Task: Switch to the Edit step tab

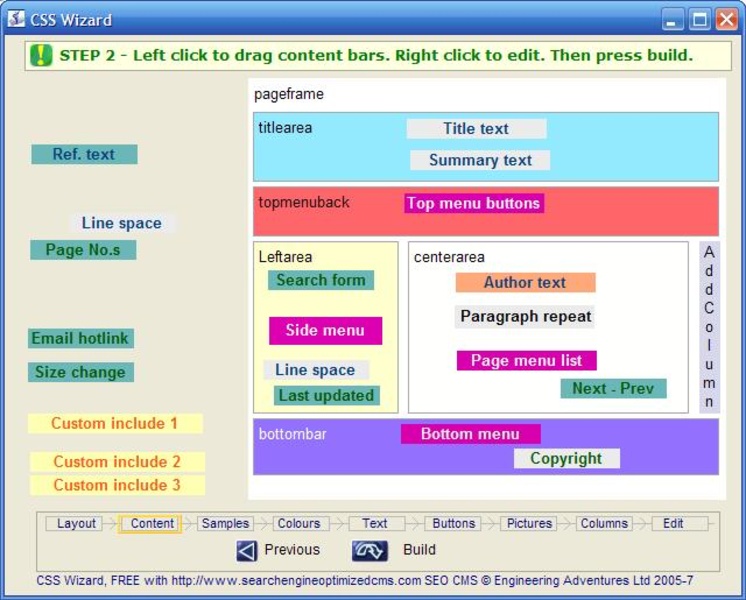Action: (x=679, y=523)
